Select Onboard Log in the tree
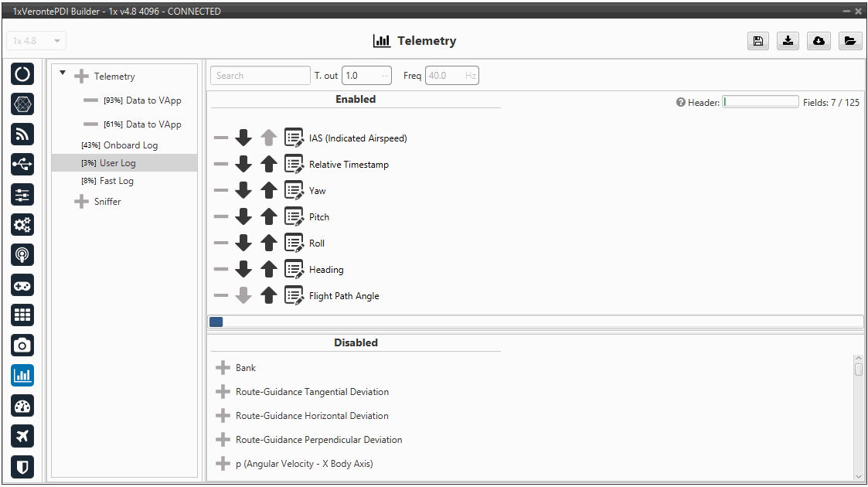Viewport: 868px width, 487px height. [128, 145]
